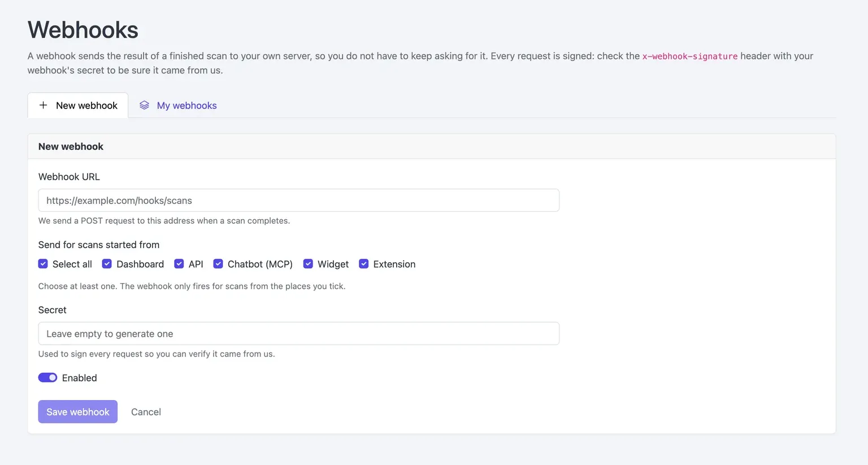
Task: Toggle the Select all checkbox
Action: point(43,264)
